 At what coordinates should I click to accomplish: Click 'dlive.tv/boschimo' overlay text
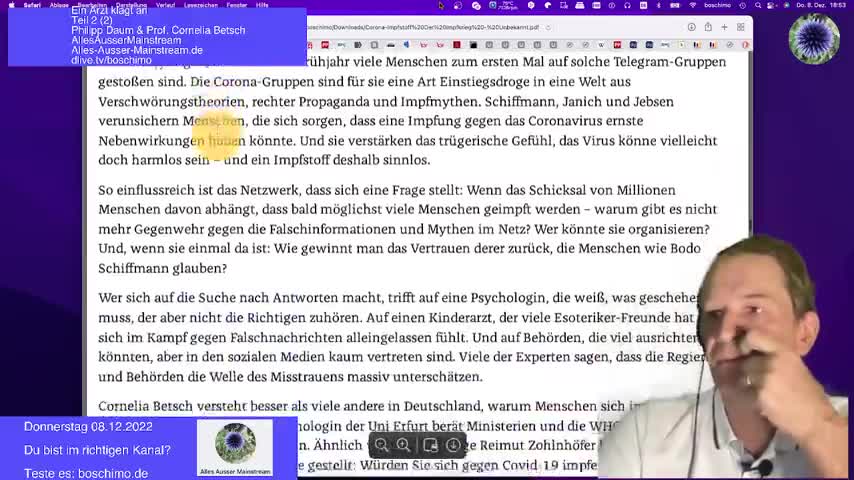[112, 60]
